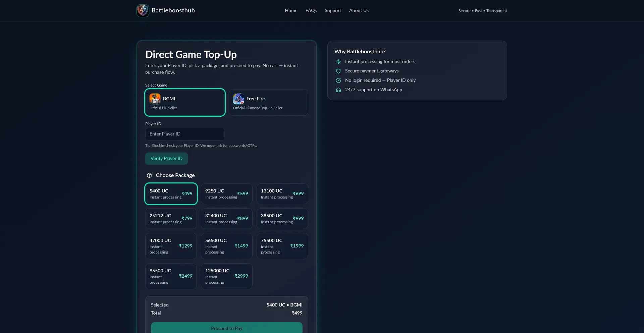The width and height of the screenshot is (644, 333).
Task: Pick the 47000 UC package
Action: [171, 246]
